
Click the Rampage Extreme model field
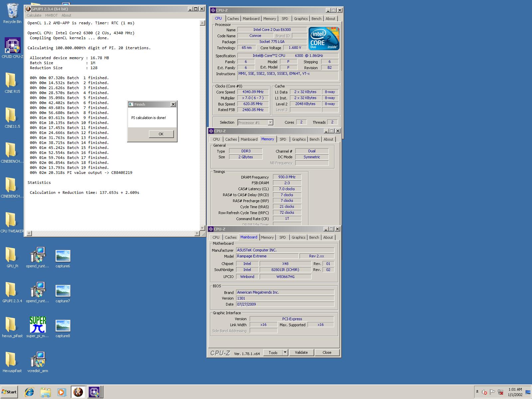coord(267,256)
